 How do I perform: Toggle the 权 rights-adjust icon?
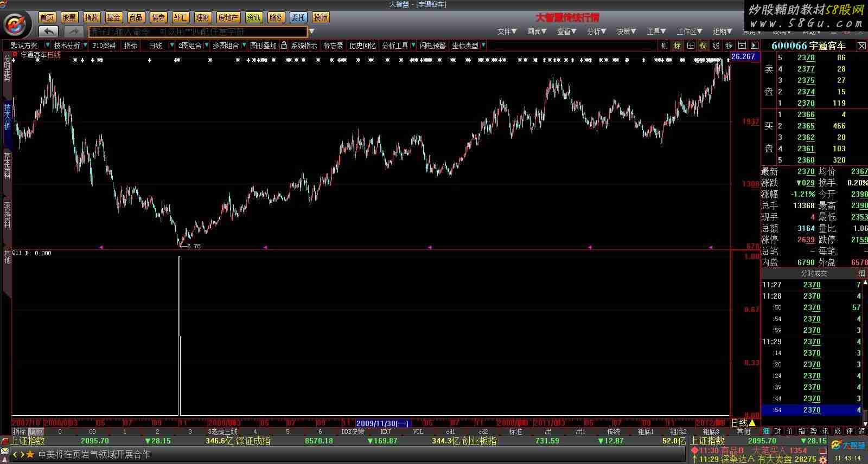[703, 46]
